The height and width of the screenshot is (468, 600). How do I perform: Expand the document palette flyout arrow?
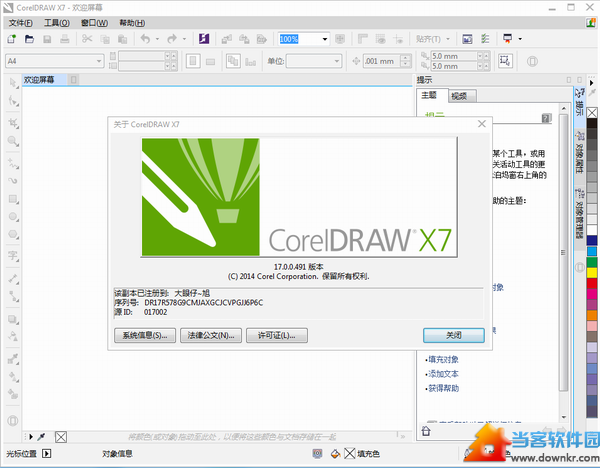coord(31,437)
